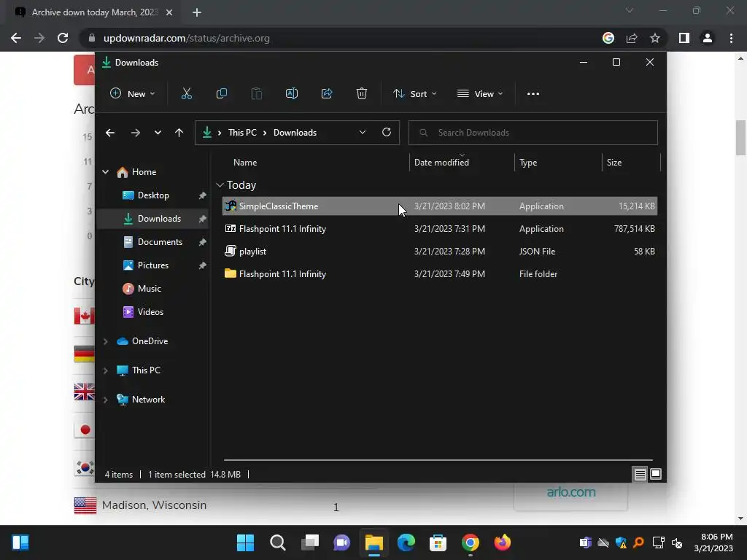747x560 pixels.
Task: Launch Microsoft Edge from taskbar
Action: click(406, 542)
